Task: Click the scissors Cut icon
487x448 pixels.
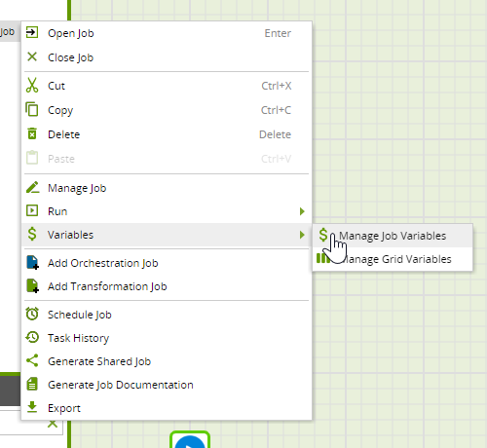Action: pos(32,85)
